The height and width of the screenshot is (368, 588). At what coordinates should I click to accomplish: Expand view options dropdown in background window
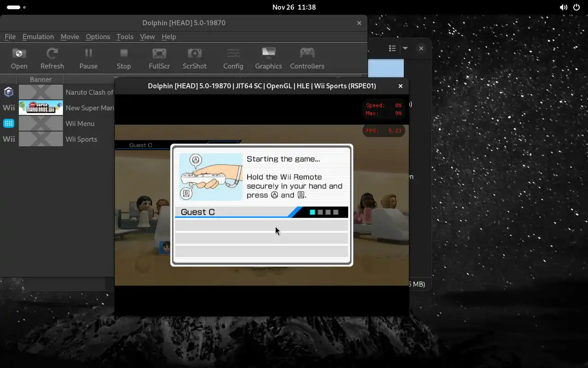[405, 48]
